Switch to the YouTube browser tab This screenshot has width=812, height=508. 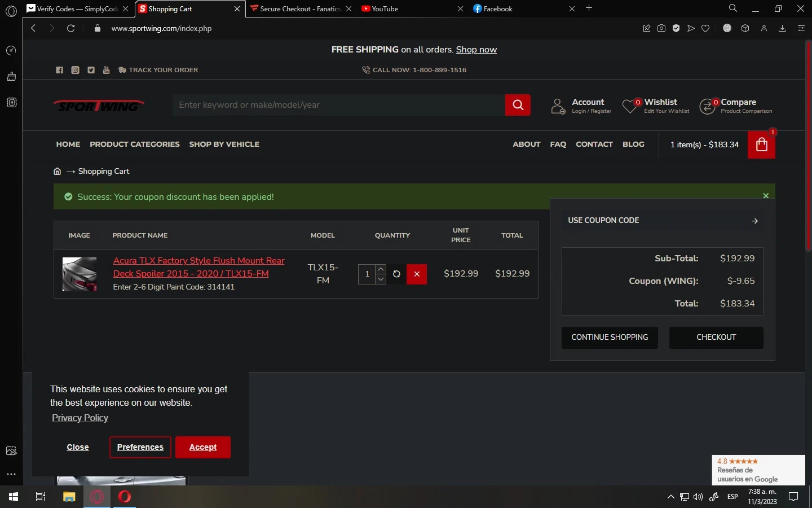click(x=412, y=8)
